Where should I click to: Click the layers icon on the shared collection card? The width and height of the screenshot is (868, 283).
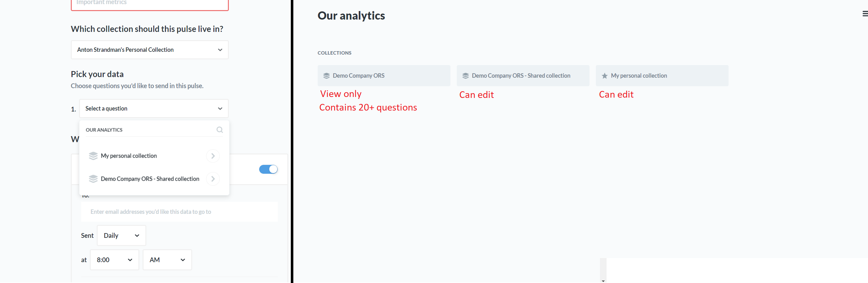pos(465,75)
